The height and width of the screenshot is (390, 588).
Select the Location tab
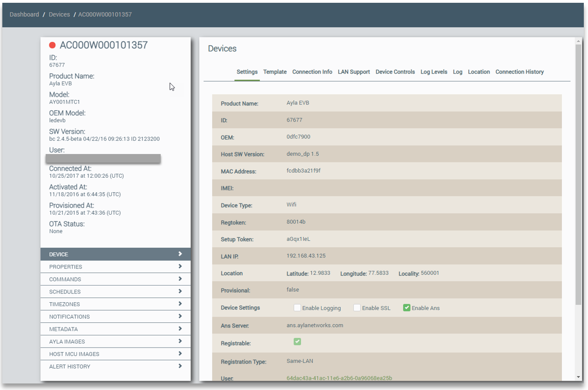pyautogui.click(x=479, y=72)
